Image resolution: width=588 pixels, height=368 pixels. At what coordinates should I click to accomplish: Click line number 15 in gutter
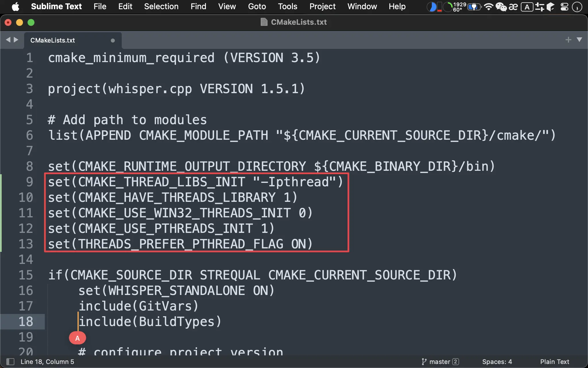pos(26,275)
